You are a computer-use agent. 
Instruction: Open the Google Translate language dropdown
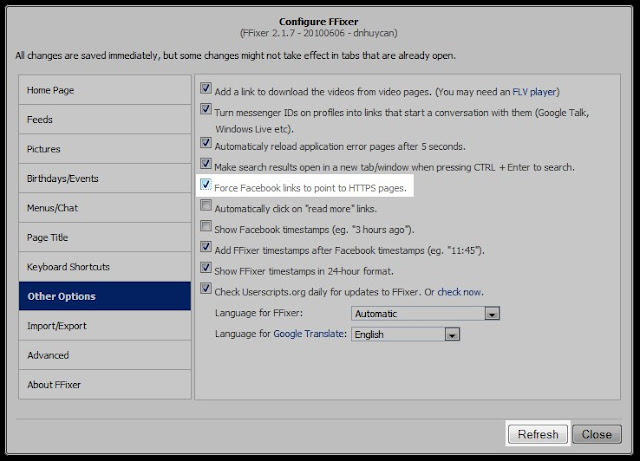tap(405, 334)
